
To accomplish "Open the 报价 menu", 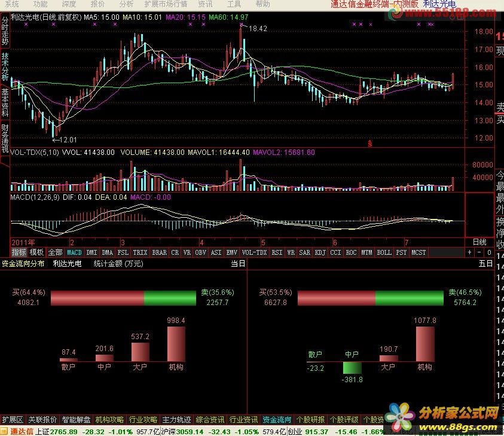I will click(97, 4).
